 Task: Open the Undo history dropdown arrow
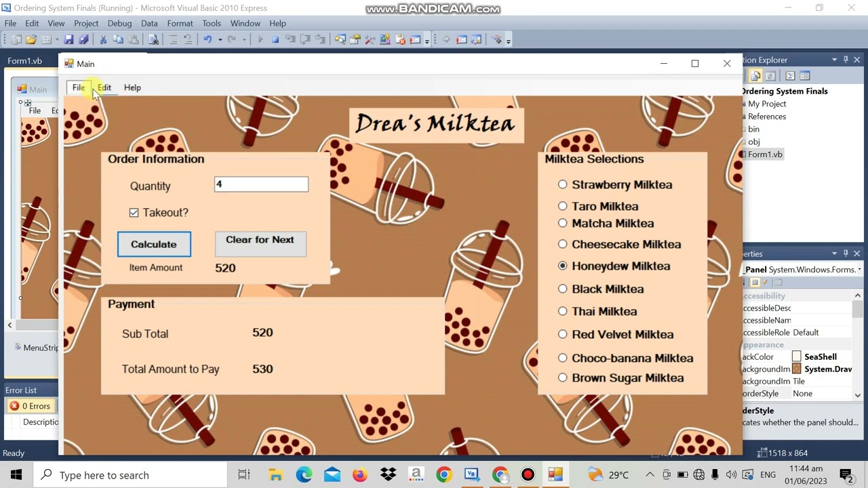(x=220, y=40)
